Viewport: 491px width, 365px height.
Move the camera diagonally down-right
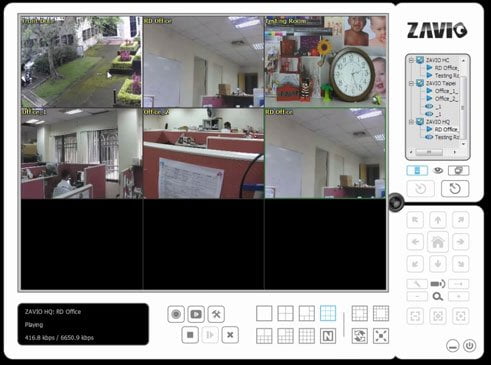pyautogui.click(x=461, y=264)
